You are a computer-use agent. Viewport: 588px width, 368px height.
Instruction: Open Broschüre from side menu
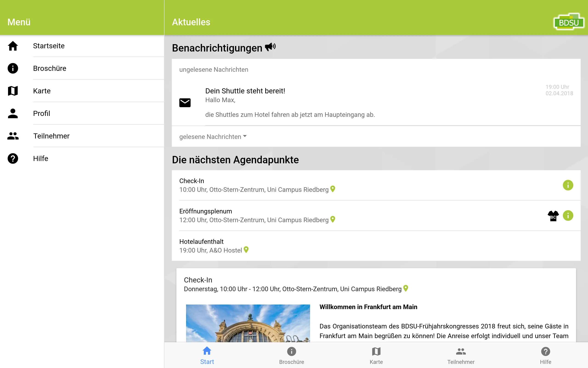pos(82,68)
